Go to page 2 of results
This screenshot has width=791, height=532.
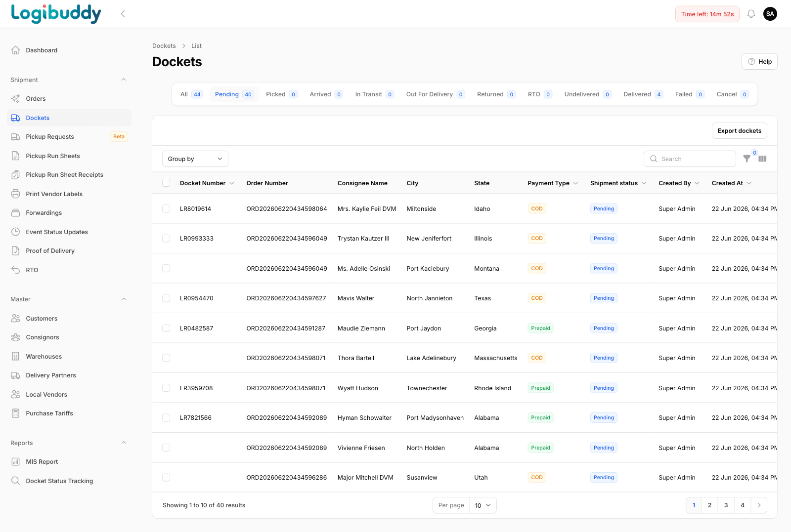[709, 505]
